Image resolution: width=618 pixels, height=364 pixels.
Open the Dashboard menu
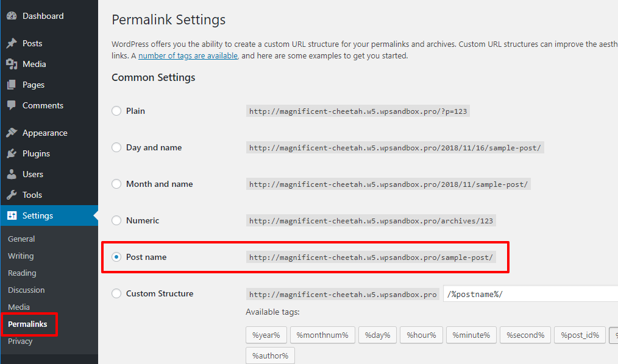[x=43, y=16]
